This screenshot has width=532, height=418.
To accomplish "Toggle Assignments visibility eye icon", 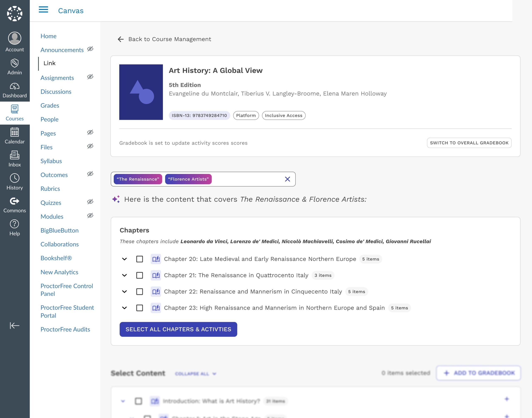I will 90,77.
